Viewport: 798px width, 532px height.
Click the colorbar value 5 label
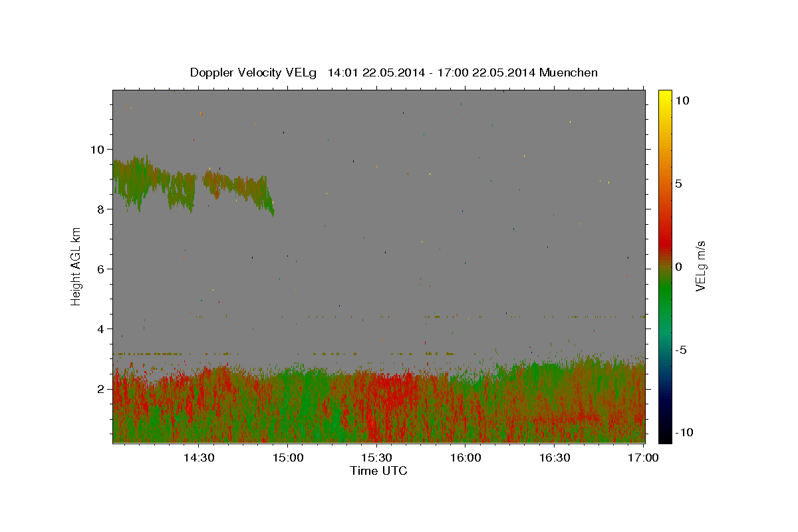(x=678, y=184)
